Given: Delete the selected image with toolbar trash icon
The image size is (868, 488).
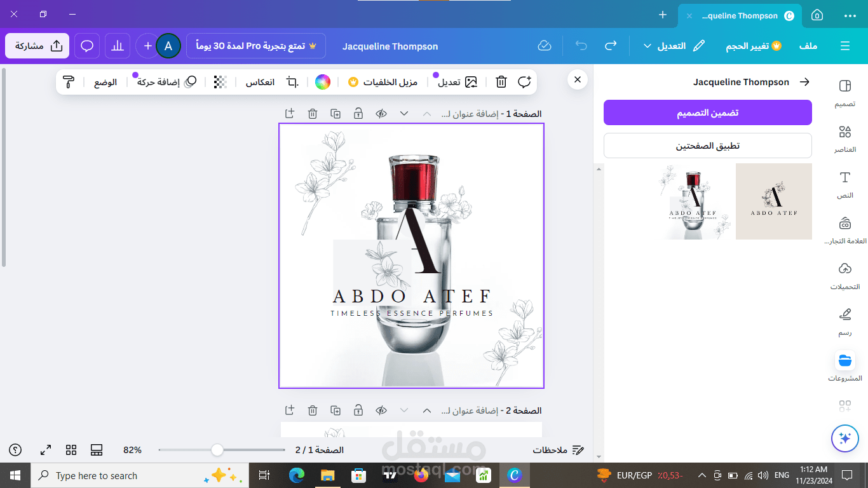Looking at the screenshot, I should click(x=501, y=82).
